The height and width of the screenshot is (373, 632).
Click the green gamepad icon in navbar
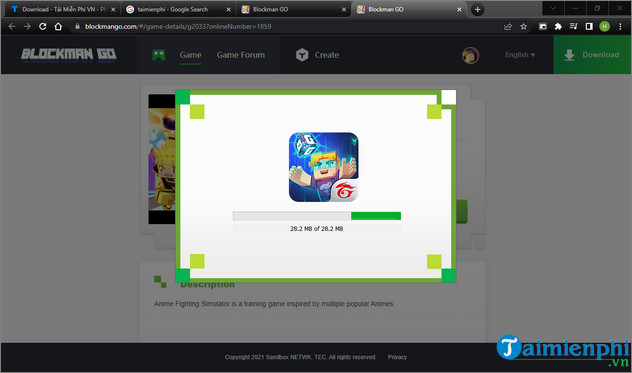pos(158,55)
